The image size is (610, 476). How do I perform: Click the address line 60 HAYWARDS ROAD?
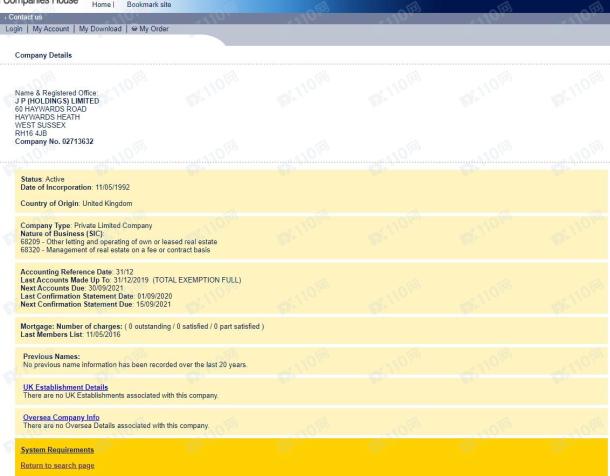[51, 109]
